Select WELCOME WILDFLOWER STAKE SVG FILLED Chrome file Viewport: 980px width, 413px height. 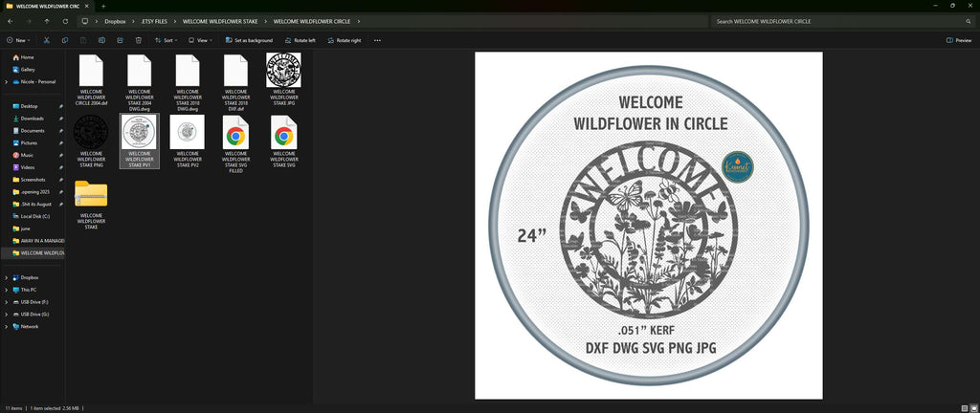point(235,143)
